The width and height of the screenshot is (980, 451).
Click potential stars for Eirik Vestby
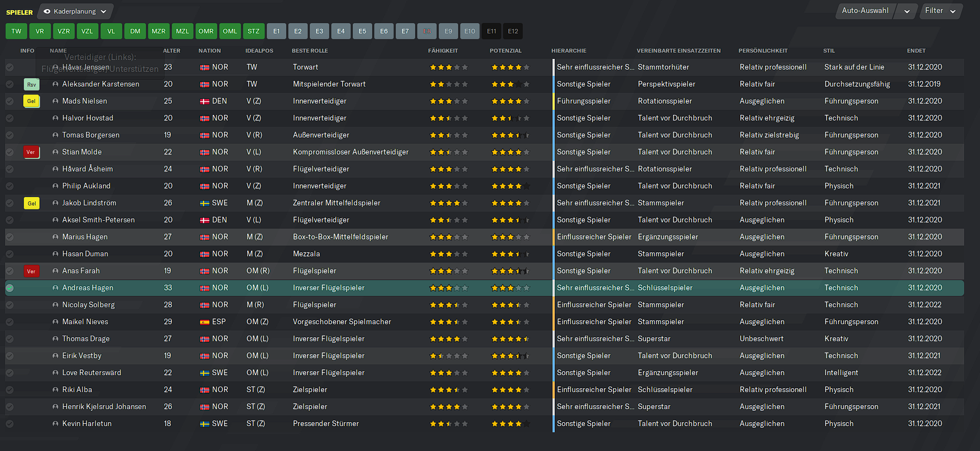click(x=511, y=356)
